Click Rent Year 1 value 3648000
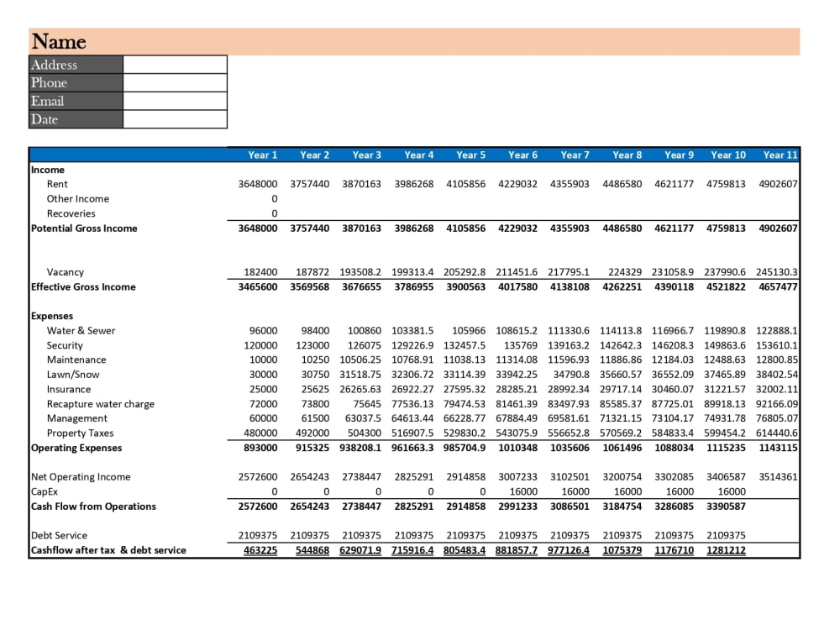840x630 pixels. pos(258,184)
